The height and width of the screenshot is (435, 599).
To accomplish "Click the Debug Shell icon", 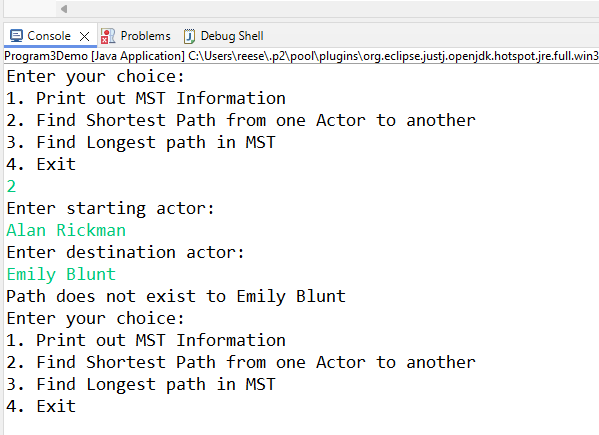I will click(x=189, y=36).
